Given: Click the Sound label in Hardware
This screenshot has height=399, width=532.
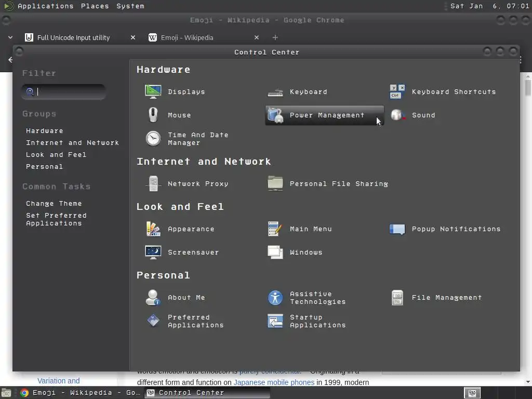Looking at the screenshot, I should 423,115.
